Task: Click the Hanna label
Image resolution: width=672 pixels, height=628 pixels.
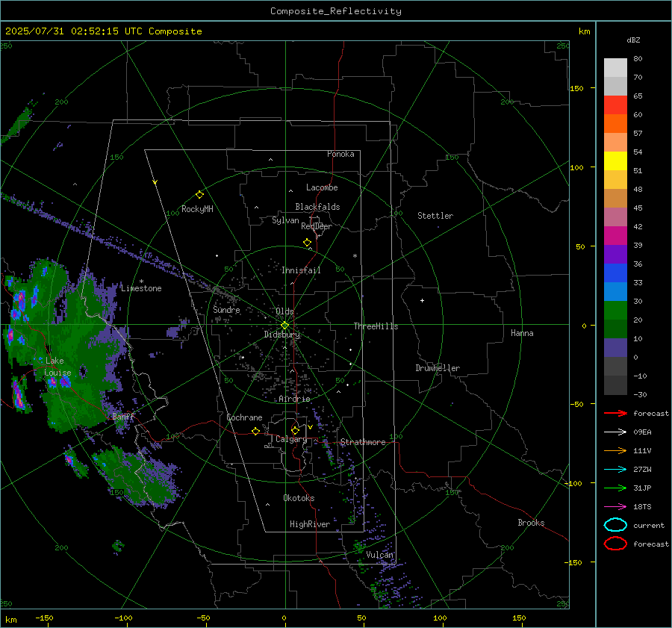Action: pos(522,333)
